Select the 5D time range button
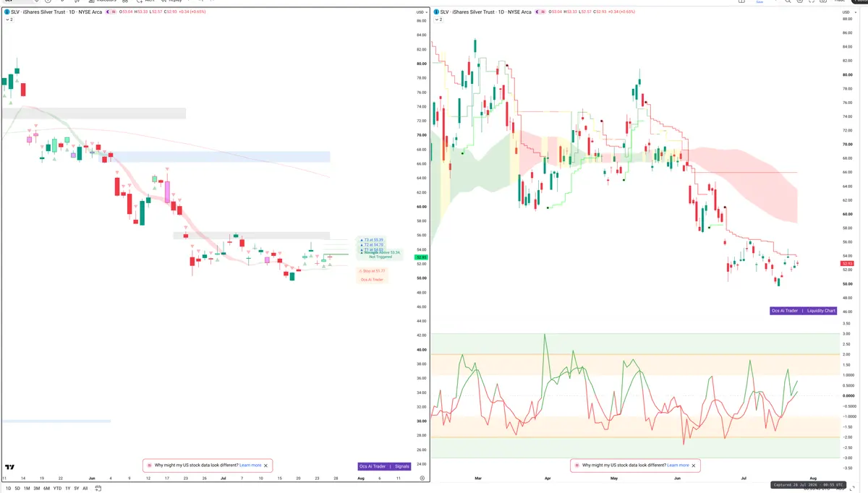The image size is (868, 493). (17, 489)
